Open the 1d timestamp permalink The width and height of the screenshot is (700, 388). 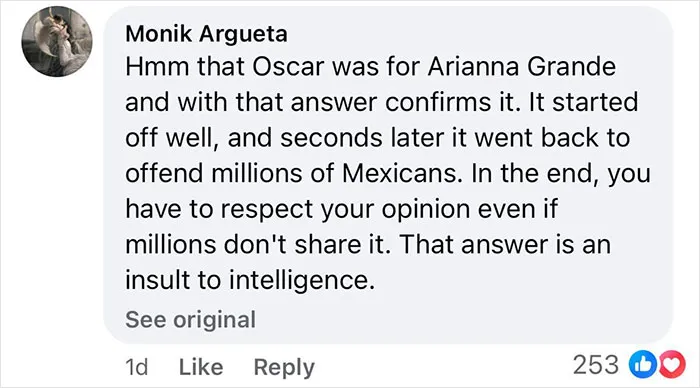coord(137,367)
